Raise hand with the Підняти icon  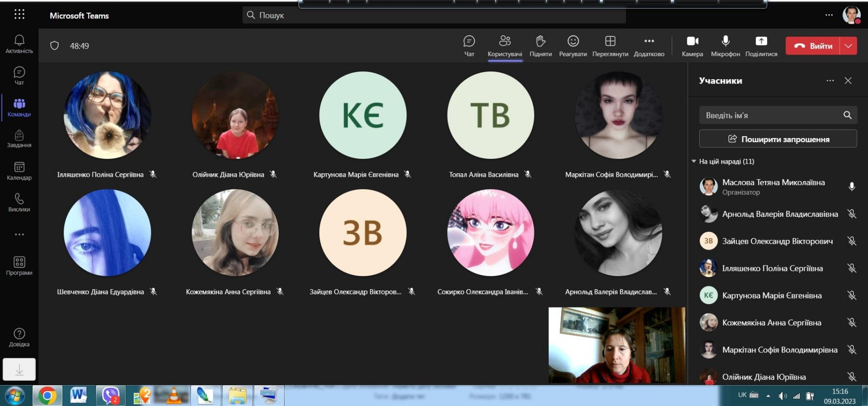[540, 45]
